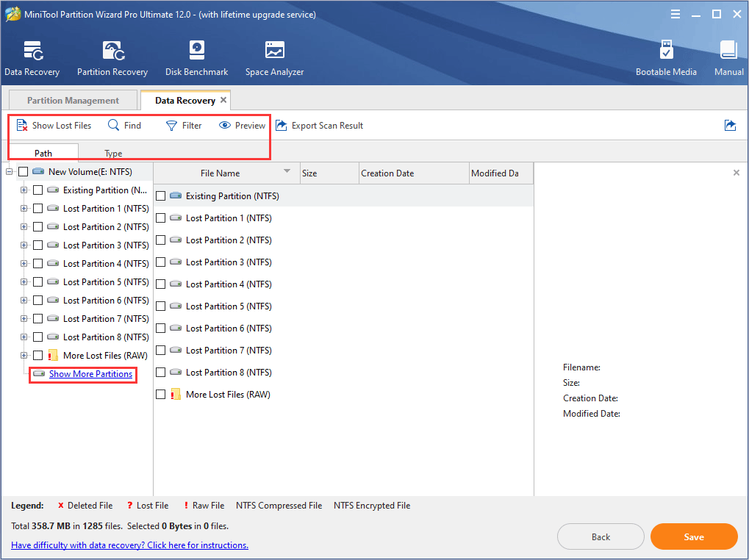Click the Existing Partition drive icon in file list
The height and width of the screenshot is (560, 749).
176,195
